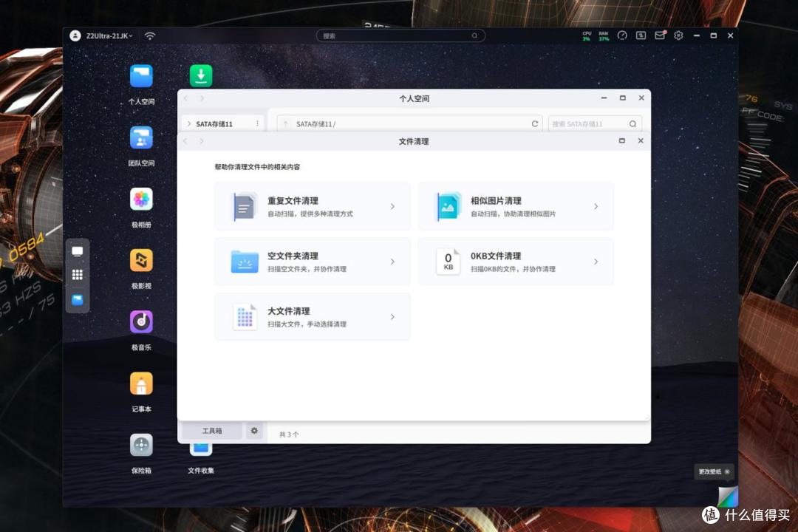798x532 pixels.
Task: Click search icon in SATA存储11 search box
Action: coord(632,123)
